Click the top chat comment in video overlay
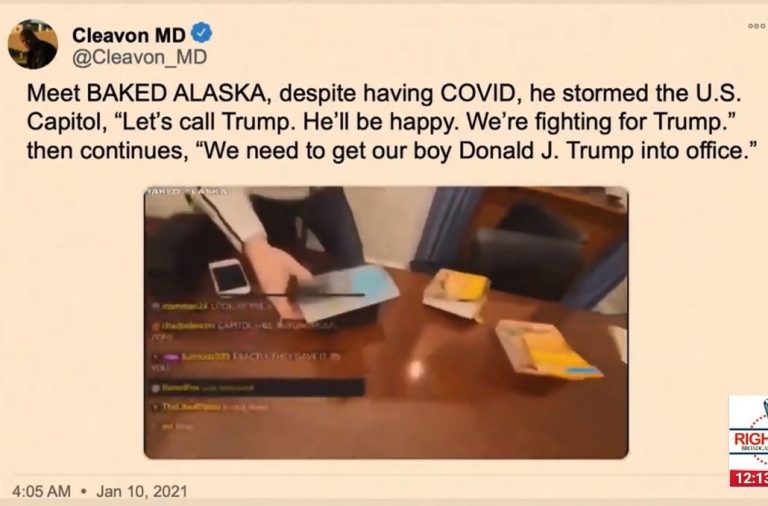The height and width of the screenshot is (506, 768). [x=211, y=306]
